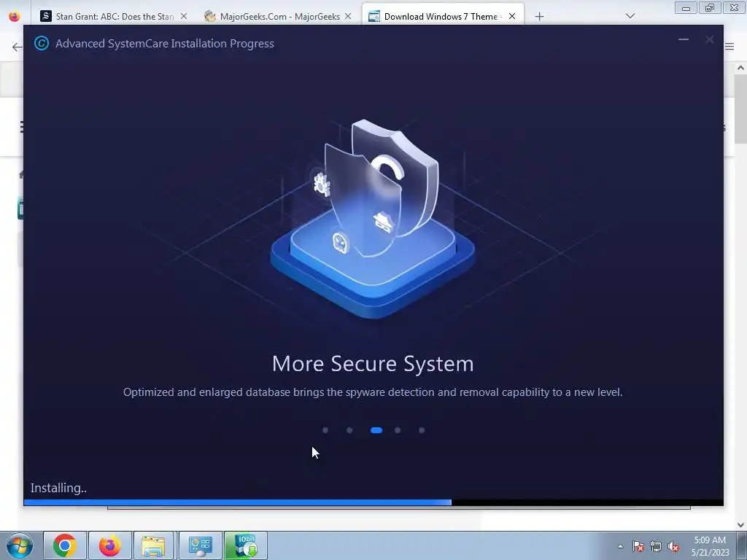Open the list all tabs dropdown
Image resolution: width=747 pixels, height=560 pixels.
[630, 16]
